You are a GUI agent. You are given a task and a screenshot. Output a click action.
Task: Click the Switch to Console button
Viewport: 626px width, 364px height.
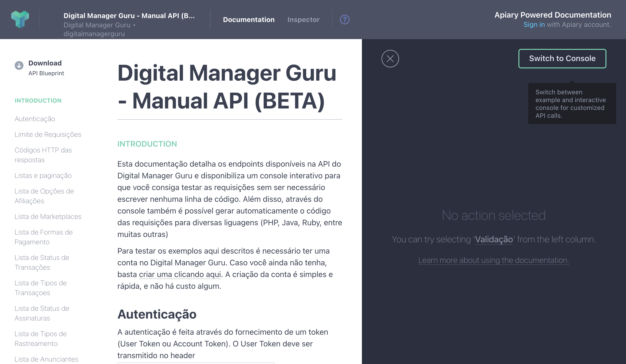click(562, 59)
